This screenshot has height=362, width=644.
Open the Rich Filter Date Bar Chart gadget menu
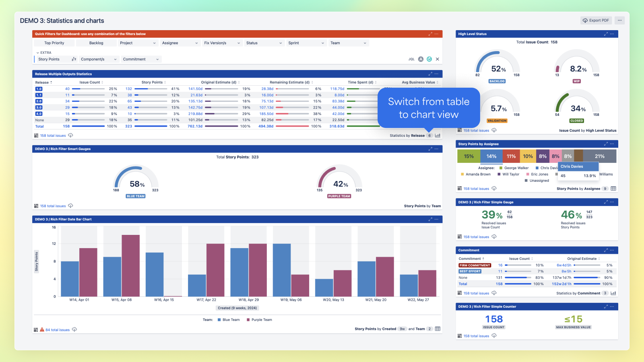click(x=436, y=219)
